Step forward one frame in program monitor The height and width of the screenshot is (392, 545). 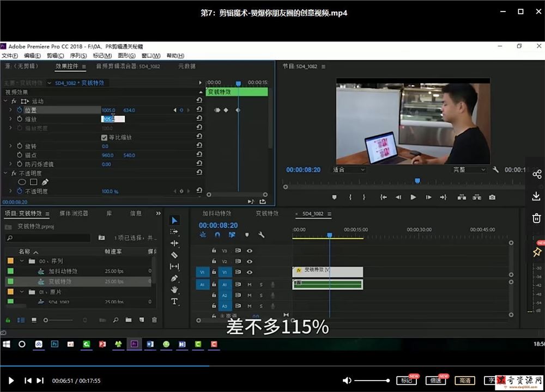click(428, 197)
